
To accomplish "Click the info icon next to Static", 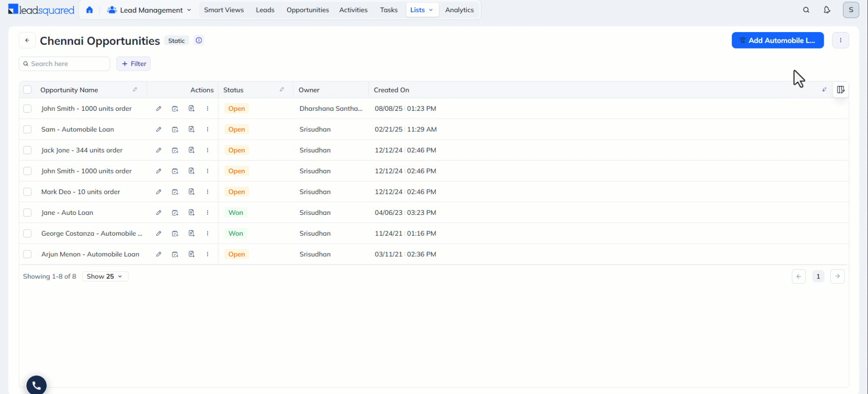I will click(199, 41).
